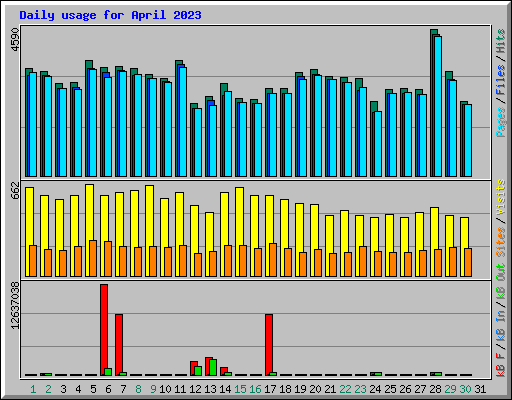Click day 23 on the x-axis
This screenshot has width=512, height=400.
[x=360, y=389]
